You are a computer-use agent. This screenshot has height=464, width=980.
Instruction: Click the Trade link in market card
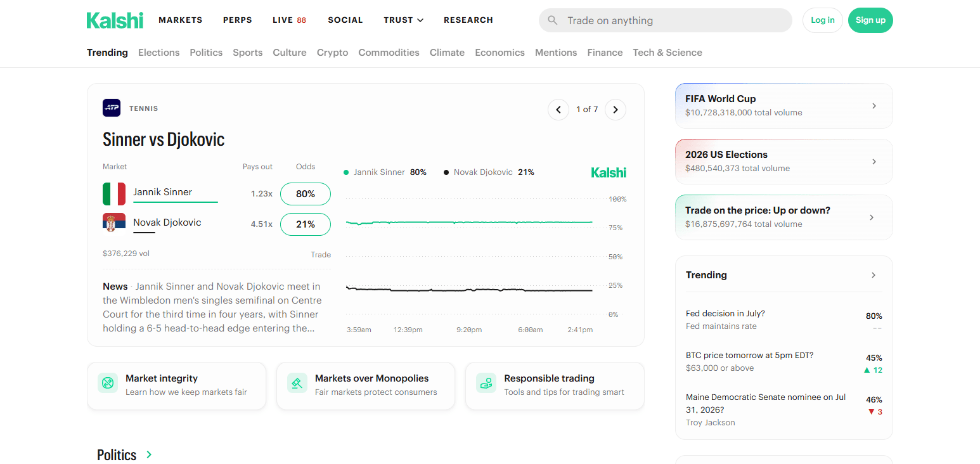321,255
